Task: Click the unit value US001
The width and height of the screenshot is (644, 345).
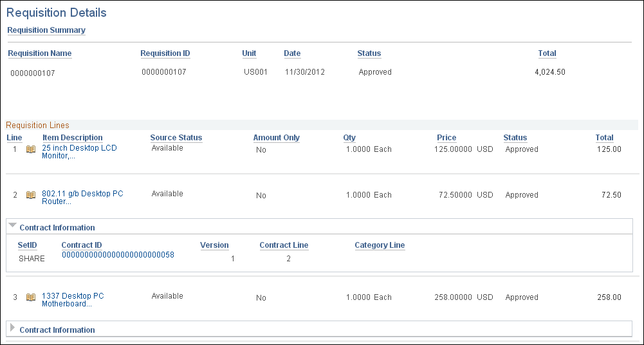Action: [255, 72]
